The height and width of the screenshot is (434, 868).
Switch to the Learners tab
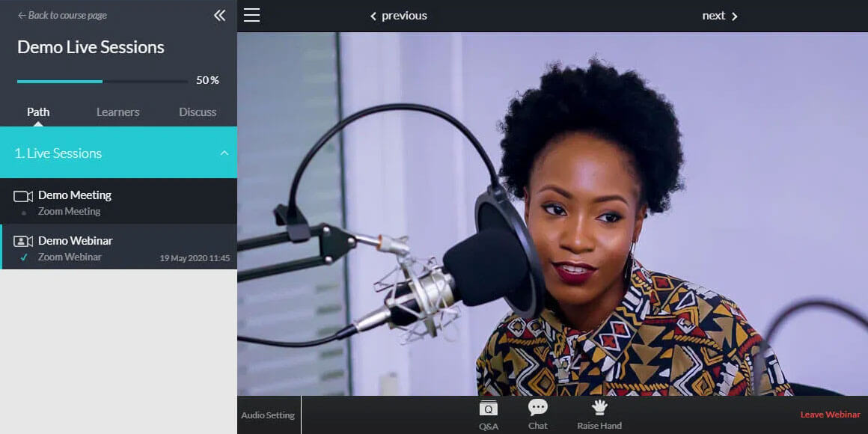point(117,112)
